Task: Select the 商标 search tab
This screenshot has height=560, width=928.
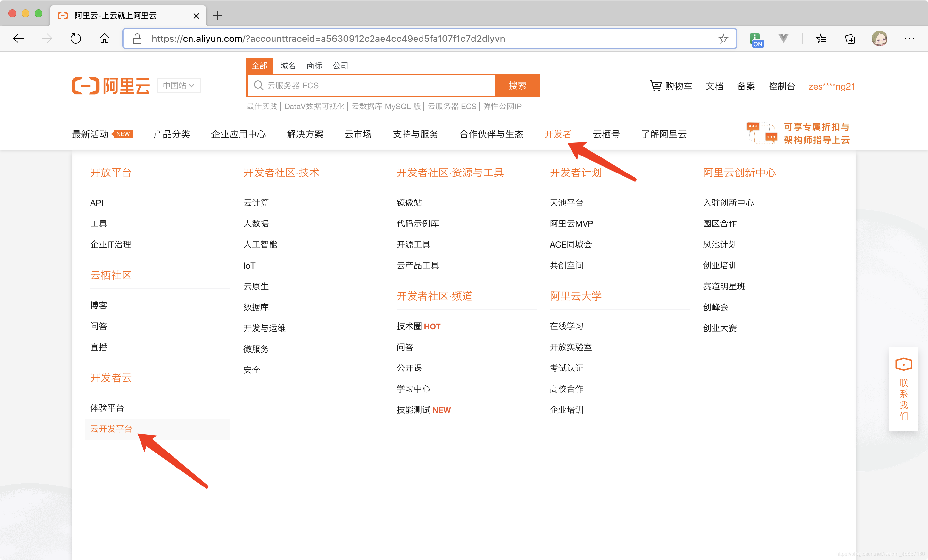Action: tap(314, 66)
